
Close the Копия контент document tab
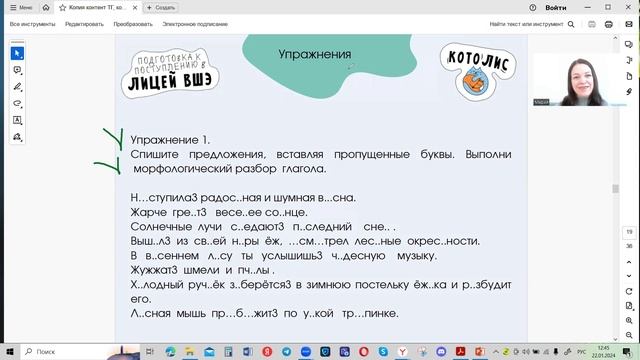(x=135, y=7)
